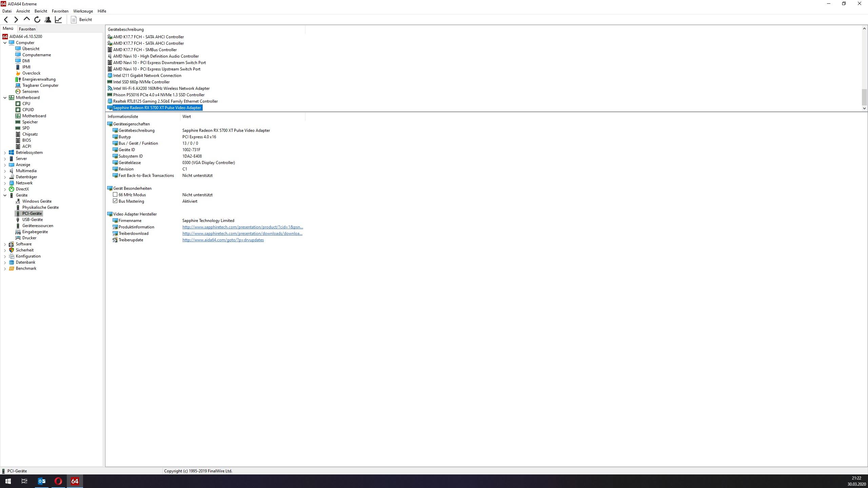The height and width of the screenshot is (488, 868).
Task: Select Intel I211 Gigabit Network Connection
Action: (x=147, y=76)
